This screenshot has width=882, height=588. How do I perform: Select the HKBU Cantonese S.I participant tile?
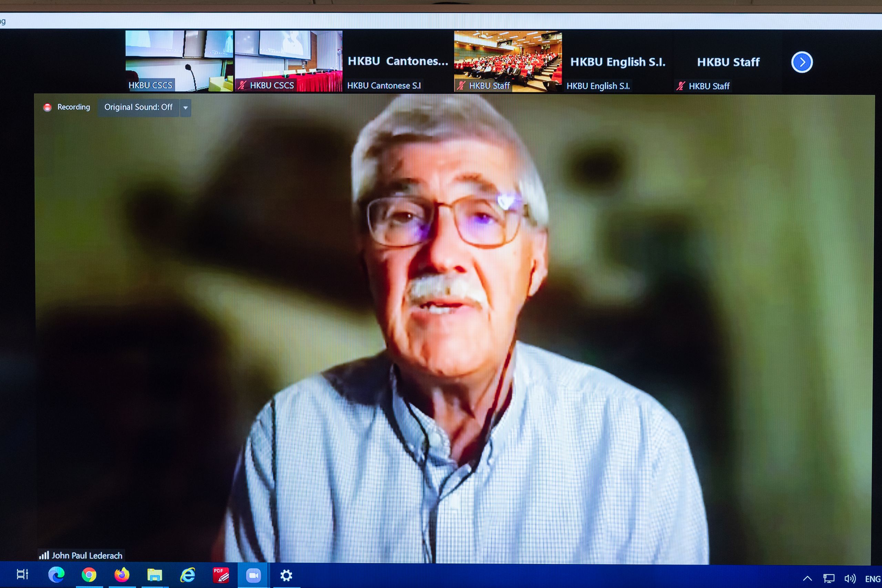point(398,61)
